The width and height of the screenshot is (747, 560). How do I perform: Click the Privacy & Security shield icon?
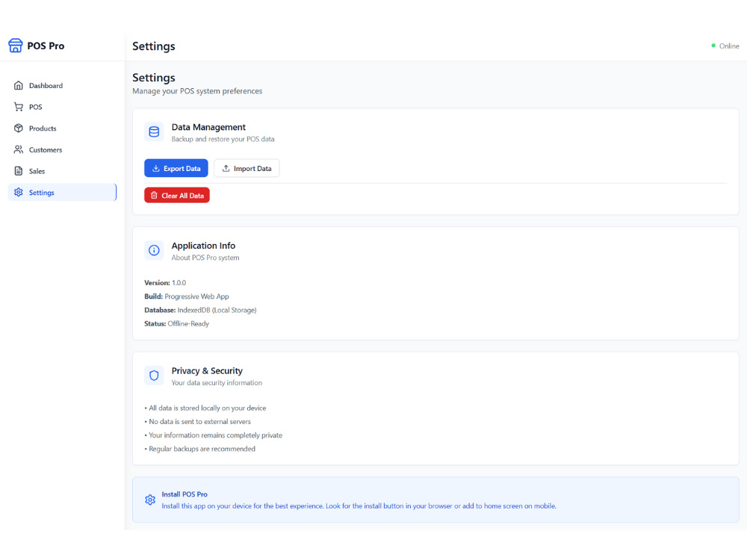(154, 376)
